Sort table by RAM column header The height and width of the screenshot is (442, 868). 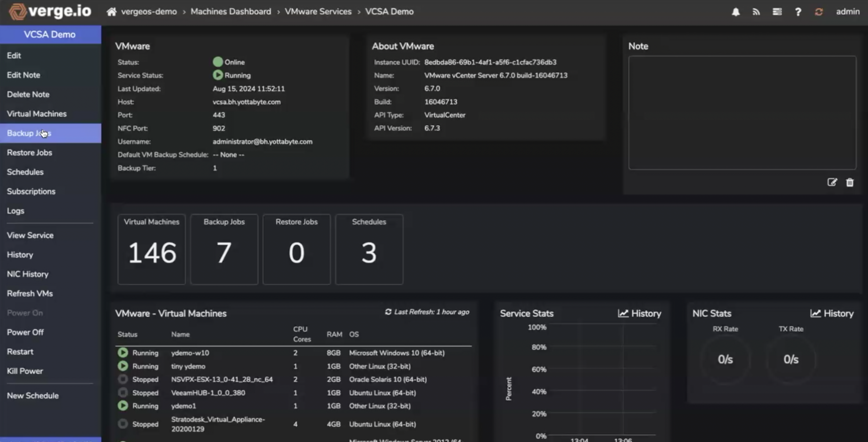[334, 334]
